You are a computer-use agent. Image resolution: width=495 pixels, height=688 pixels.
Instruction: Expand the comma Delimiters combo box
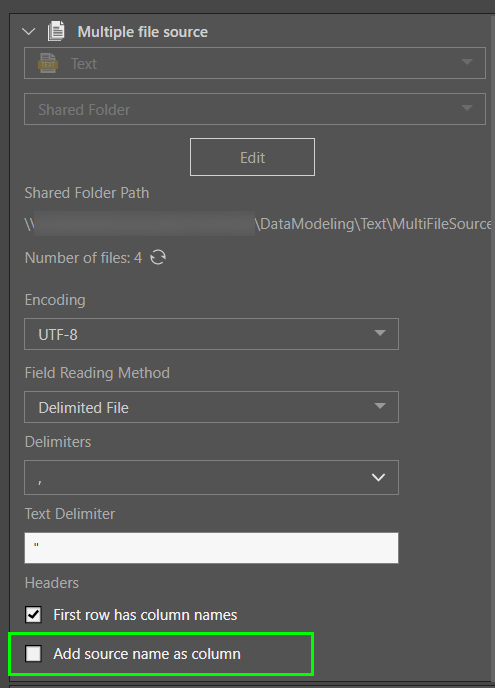pos(212,477)
